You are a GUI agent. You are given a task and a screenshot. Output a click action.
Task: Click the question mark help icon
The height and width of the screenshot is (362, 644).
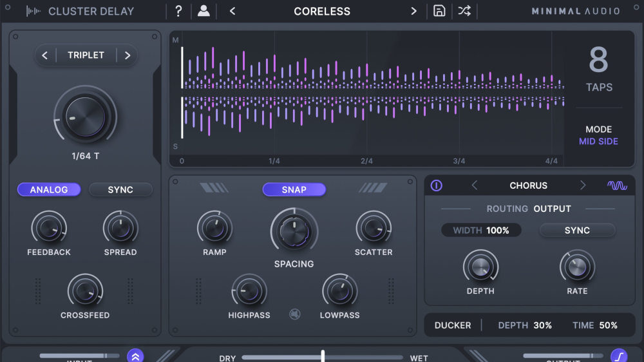178,11
